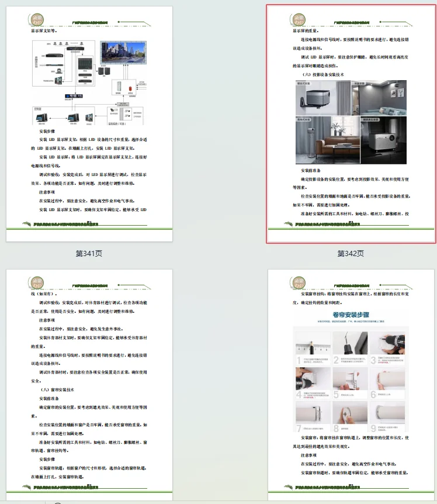Open the thumbnail below page 341
This screenshot has height=504, width=437.
[89, 385]
